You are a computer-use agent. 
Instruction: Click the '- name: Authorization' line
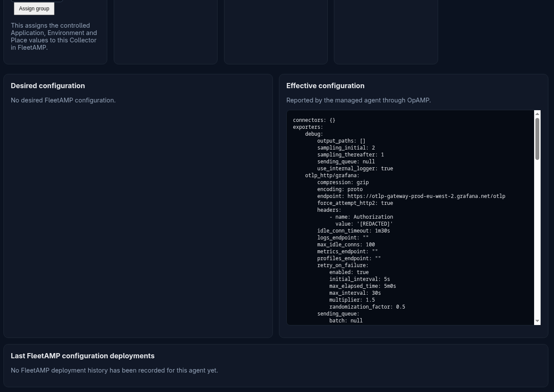[x=361, y=217]
